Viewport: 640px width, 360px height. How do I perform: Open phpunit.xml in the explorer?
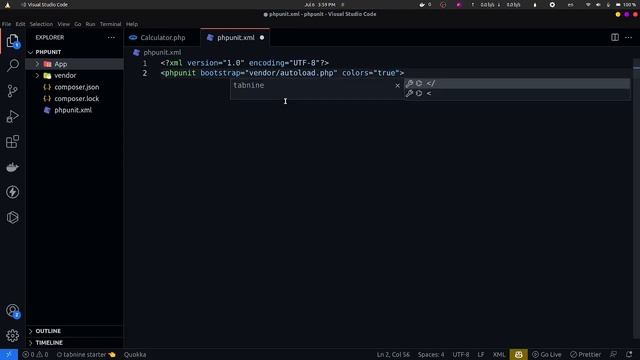click(74, 110)
